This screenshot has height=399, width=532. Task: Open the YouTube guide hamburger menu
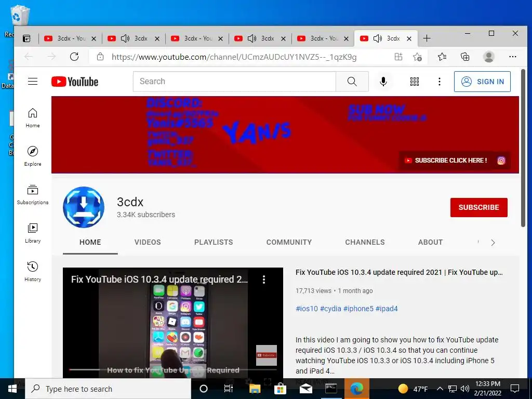(33, 82)
